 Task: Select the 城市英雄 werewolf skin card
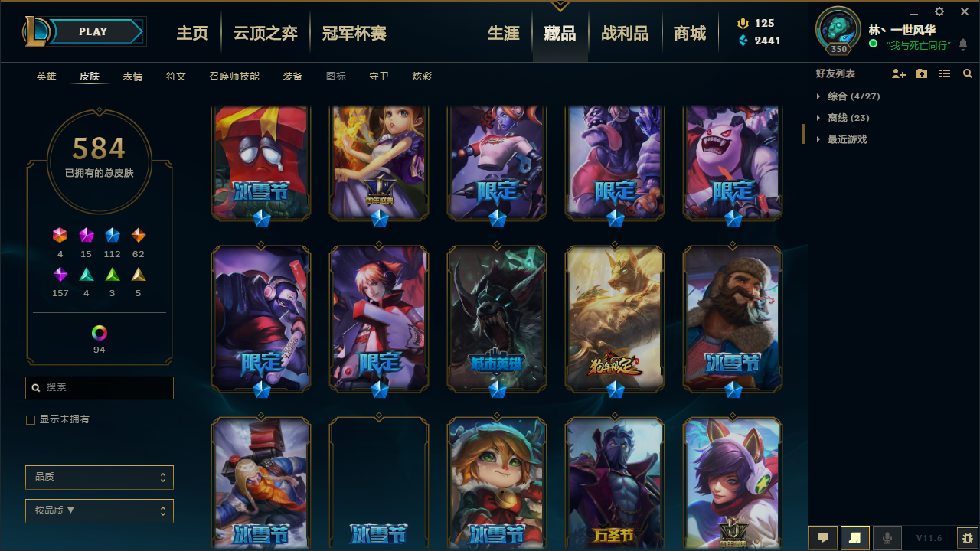tap(497, 318)
